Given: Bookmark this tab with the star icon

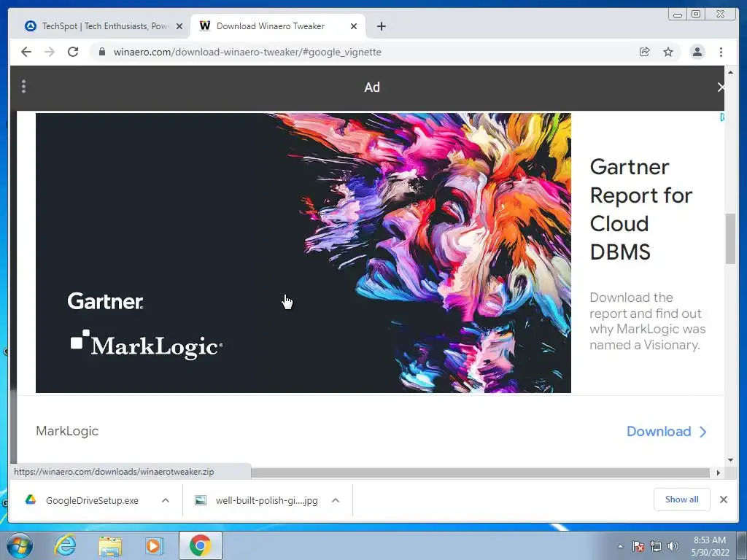Looking at the screenshot, I should 668,52.
